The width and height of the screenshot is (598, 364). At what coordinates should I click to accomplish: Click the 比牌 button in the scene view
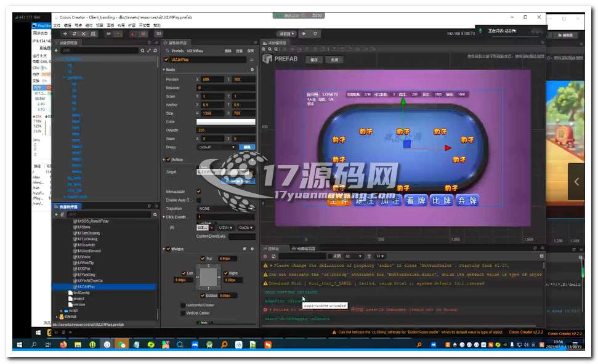click(442, 200)
